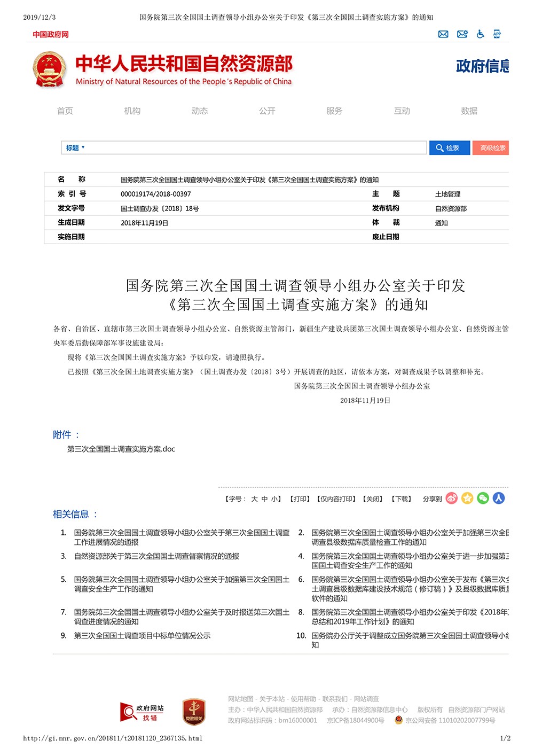The width and height of the screenshot is (534, 756).
Task: Open the 网站地图 footer link
Action: tap(241, 699)
